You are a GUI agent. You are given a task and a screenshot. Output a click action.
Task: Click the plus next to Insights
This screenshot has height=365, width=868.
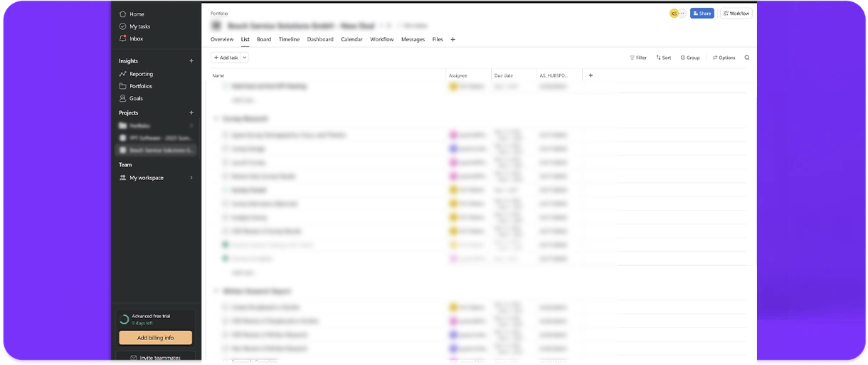coord(191,61)
